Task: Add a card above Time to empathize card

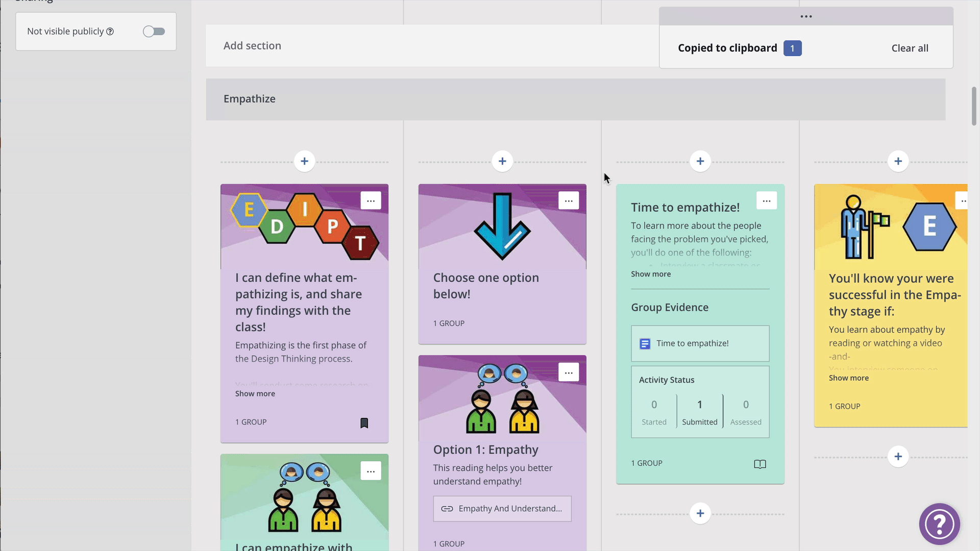Action: [700, 161]
